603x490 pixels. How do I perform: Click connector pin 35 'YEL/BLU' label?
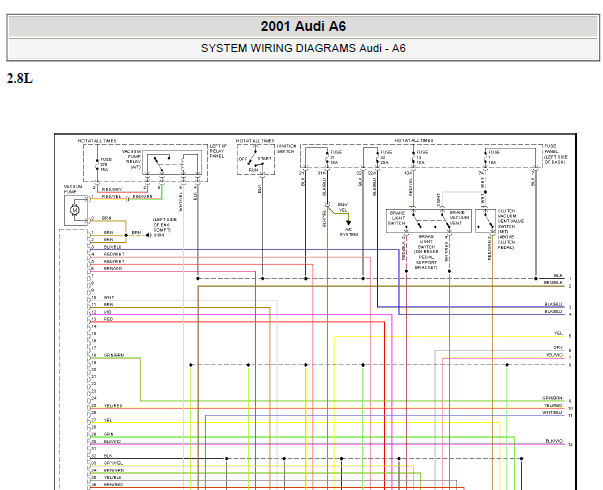tap(113, 477)
